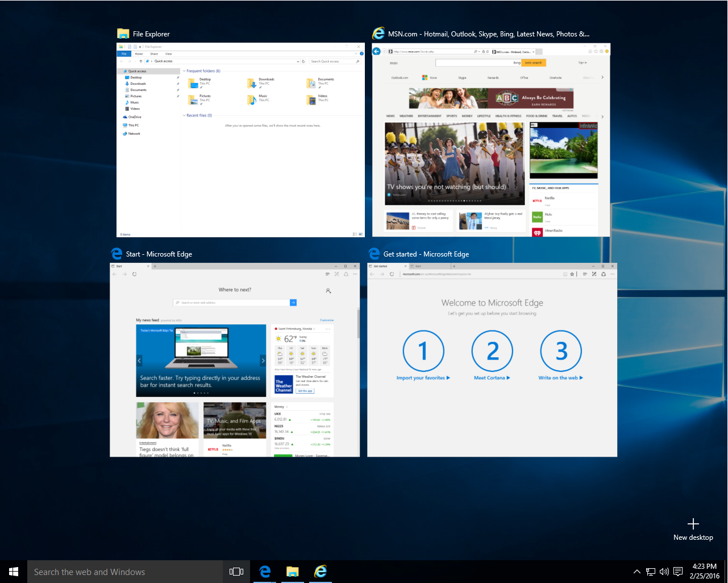Image resolution: width=728 pixels, height=583 pixels.
Task: Click Write on the web in Get started preview
Action: click(x=561, y=378)
